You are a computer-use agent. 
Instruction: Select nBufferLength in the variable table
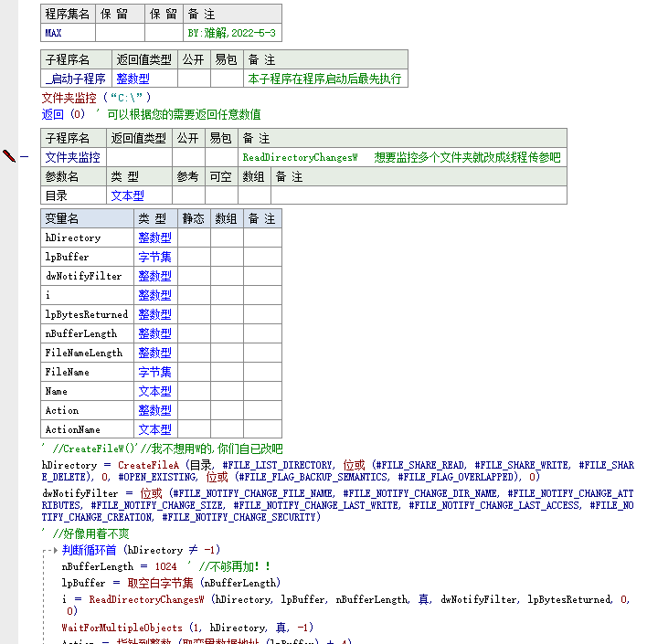pos(87,333)
